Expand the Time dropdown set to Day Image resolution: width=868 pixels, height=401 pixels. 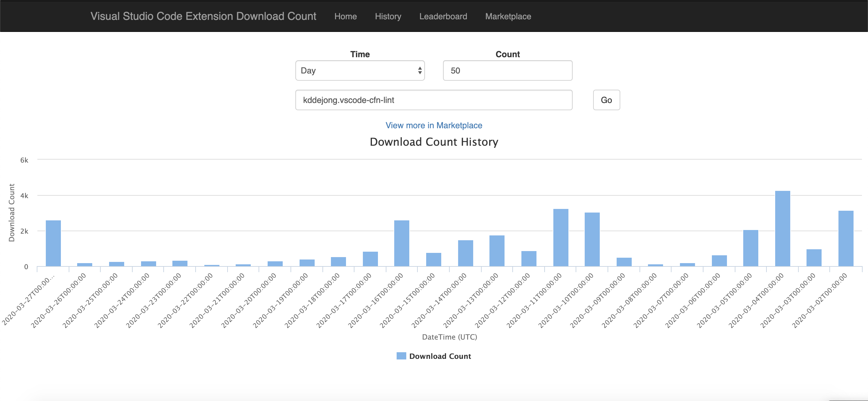coord(360,70)
